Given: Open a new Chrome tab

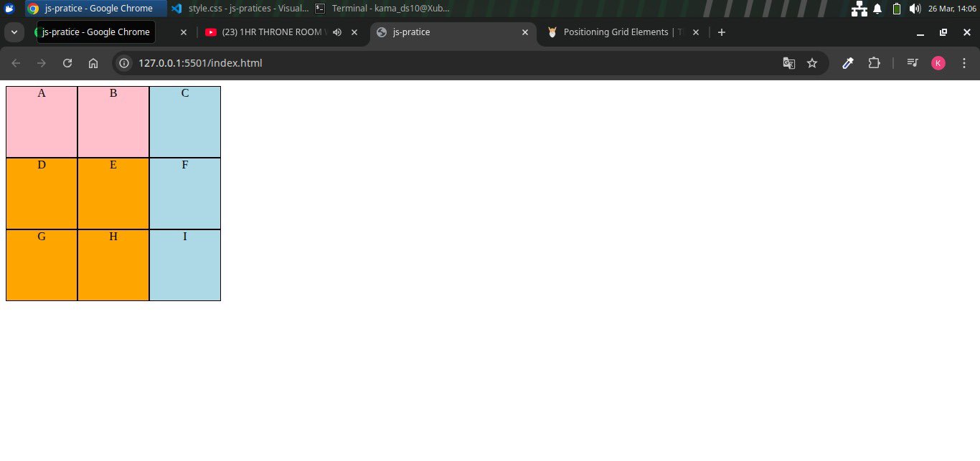Looking at the screenshot, I should [722, 32].
